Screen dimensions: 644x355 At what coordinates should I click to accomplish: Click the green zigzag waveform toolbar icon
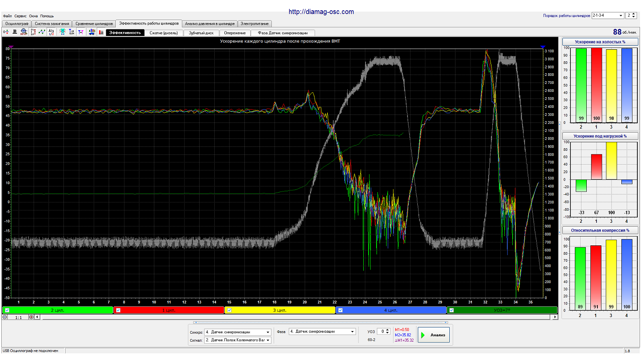pos(42,32)
